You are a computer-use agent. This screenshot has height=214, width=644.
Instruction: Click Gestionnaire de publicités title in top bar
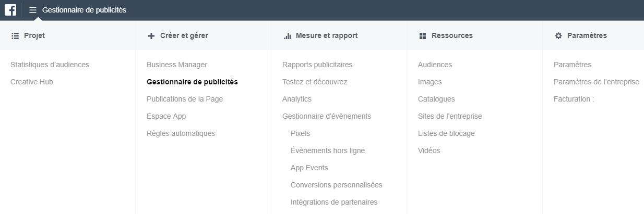coord(84,10)
